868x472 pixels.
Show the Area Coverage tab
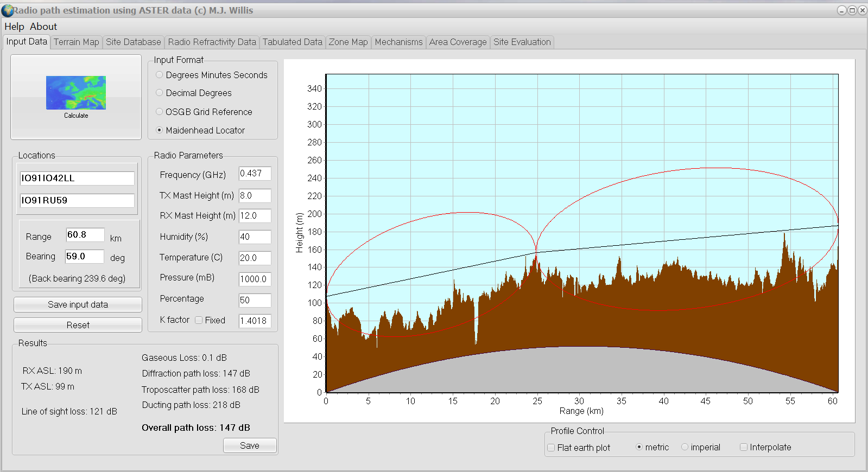click(458, 42)
